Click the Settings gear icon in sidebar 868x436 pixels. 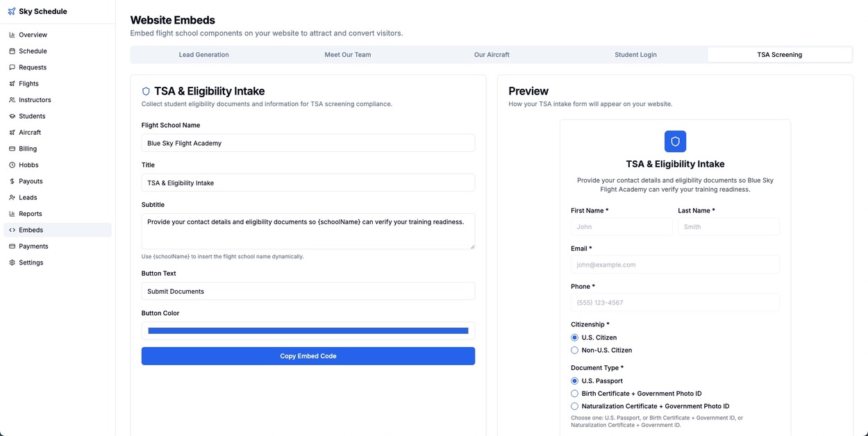(x=12, y=262)
